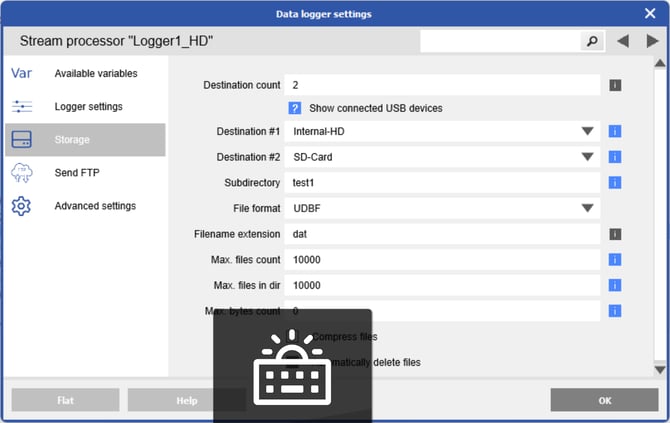
Task: Click the Max. files count field
Action: tap(442, 259)
